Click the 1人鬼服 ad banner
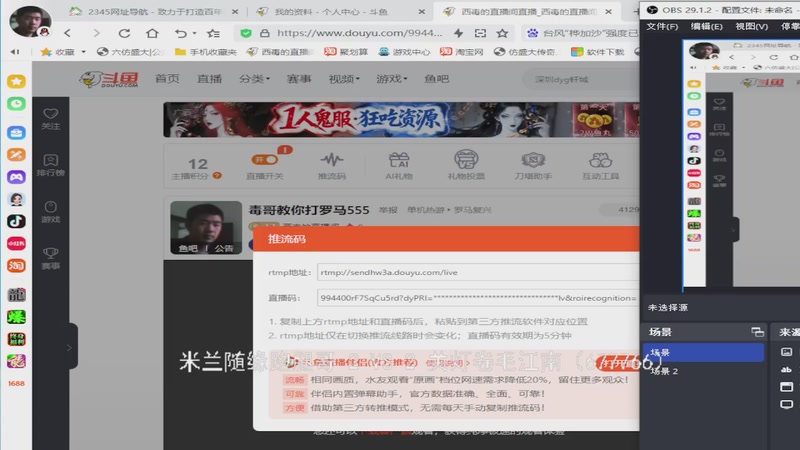800x450 pixels. (401, 119)
